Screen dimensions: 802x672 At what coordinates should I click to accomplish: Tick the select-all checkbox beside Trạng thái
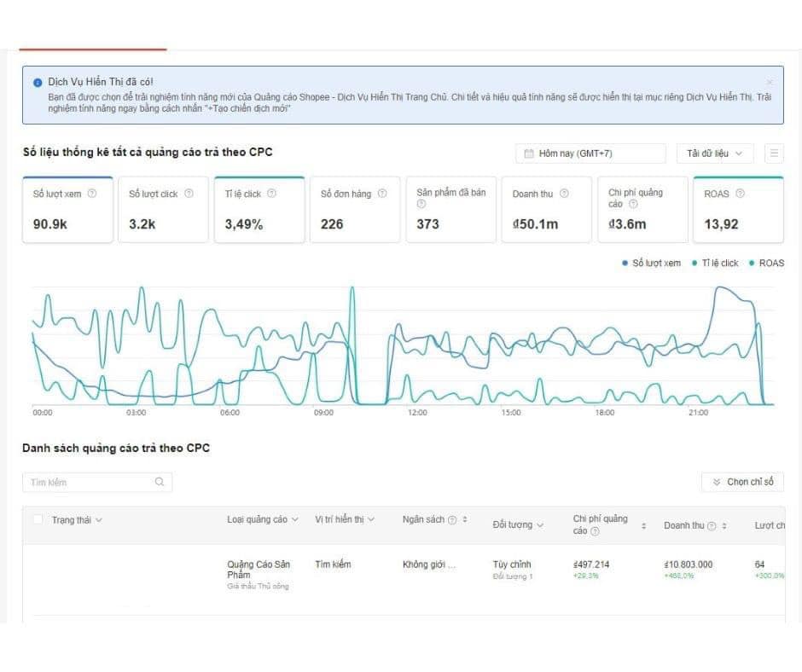tap(38, 519)
